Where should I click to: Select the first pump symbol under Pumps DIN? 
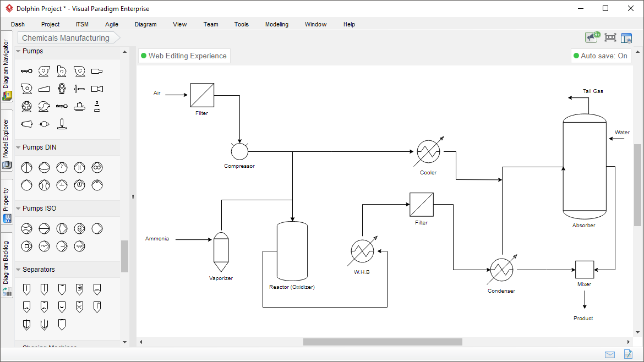[x=26, y=167]
